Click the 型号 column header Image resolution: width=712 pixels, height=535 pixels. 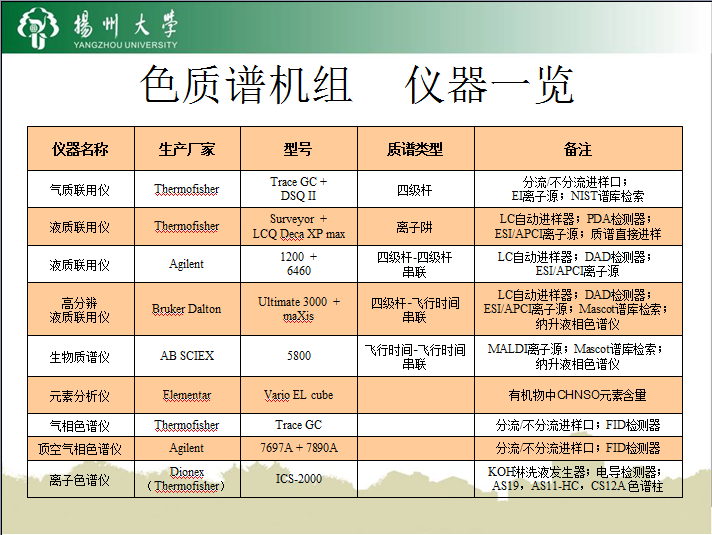pos(299,149)
